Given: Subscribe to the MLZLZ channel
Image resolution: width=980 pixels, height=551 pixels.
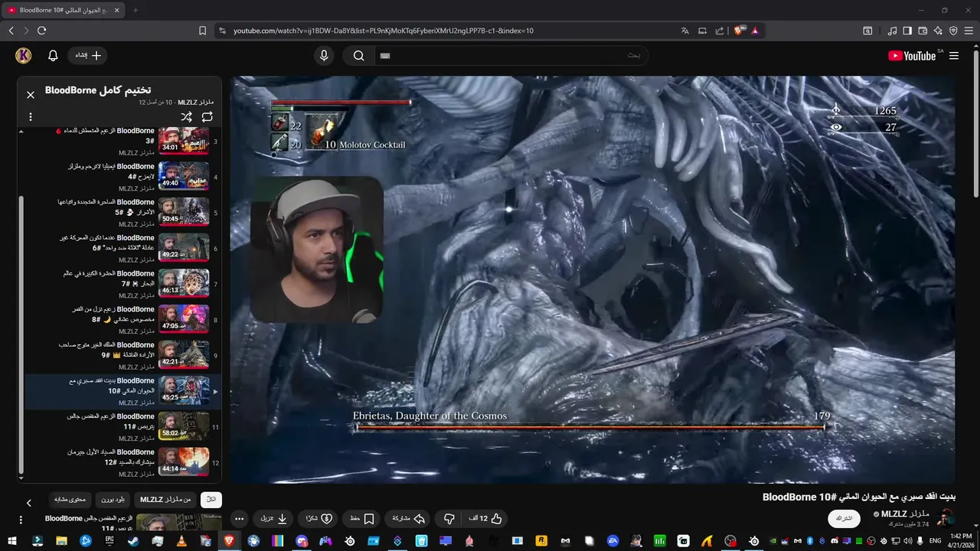Looking at the screenshot, I should coord(844,518).
